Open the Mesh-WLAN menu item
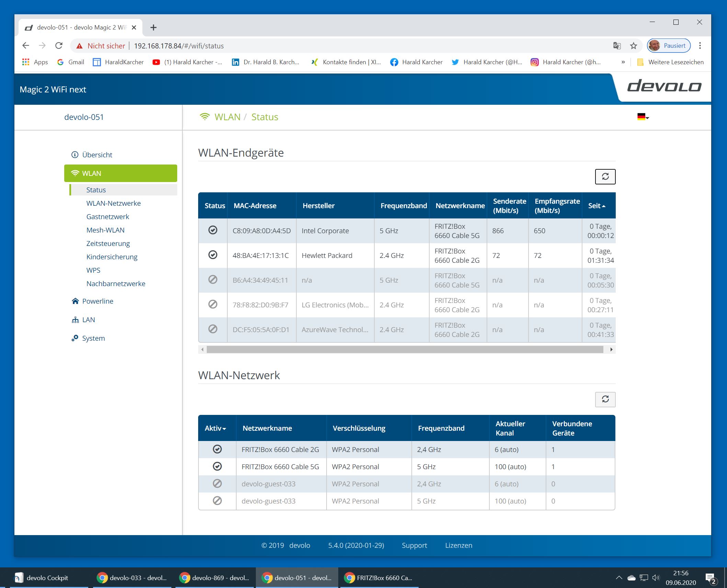This screenshot has width=727, height=588. 105,230
